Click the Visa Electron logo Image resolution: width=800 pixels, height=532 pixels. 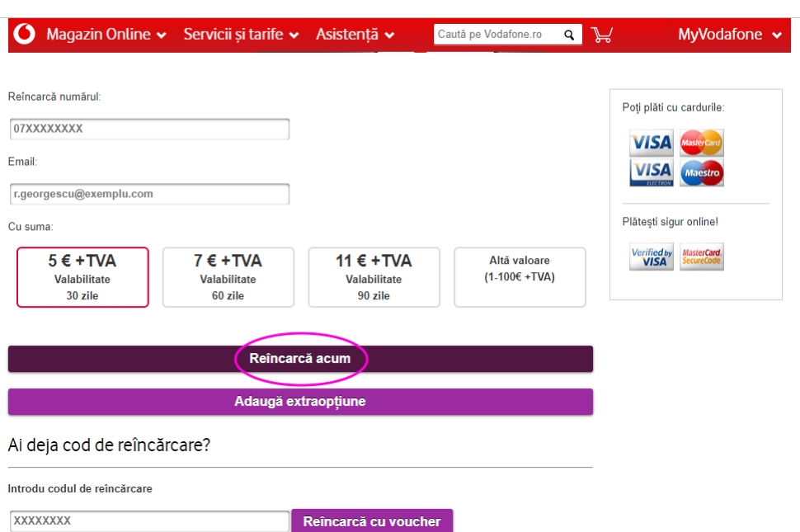point(652,173)
